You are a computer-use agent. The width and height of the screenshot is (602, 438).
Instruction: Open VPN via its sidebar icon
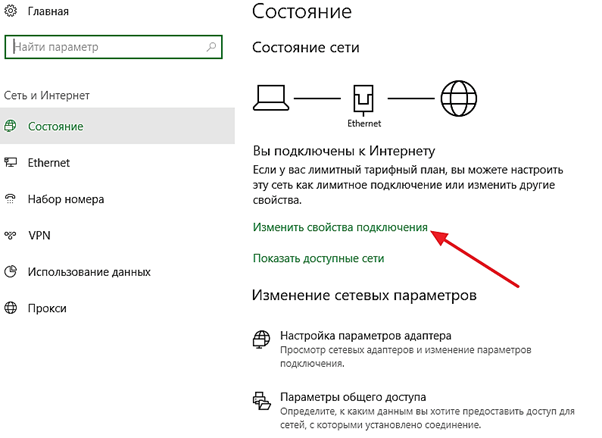[x=10, y=235]
